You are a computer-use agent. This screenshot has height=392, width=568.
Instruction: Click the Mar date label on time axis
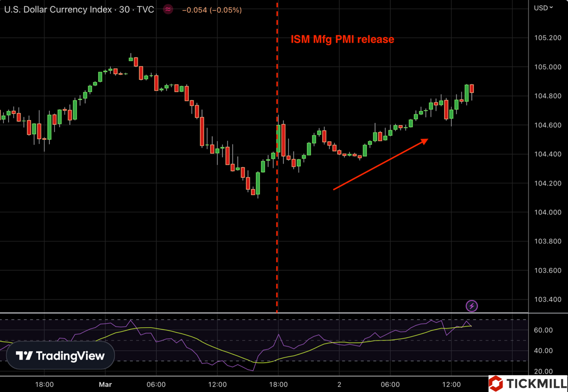105,384
